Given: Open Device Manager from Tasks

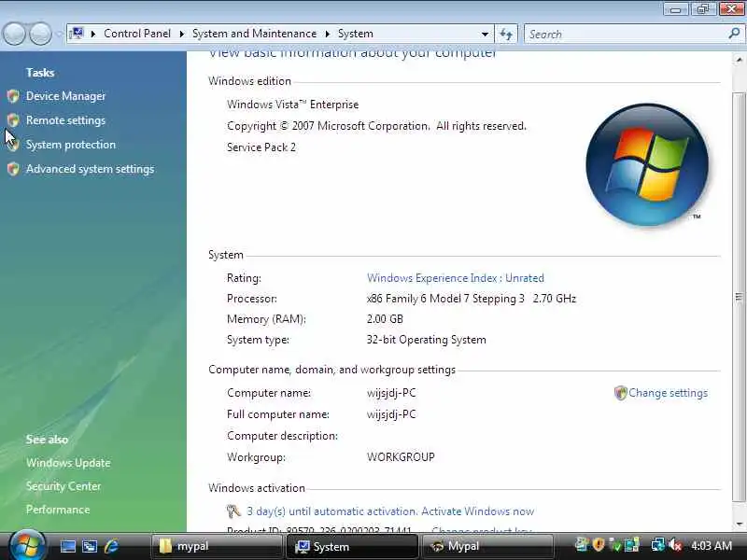Looking at the screenshot, I should 65,96.
